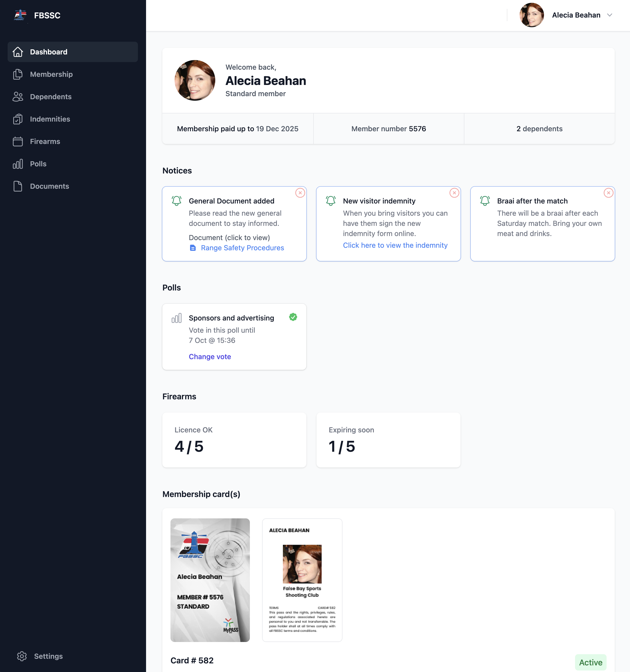Dismiss the New visitor indemnity notice

click(x=454, y=193)
